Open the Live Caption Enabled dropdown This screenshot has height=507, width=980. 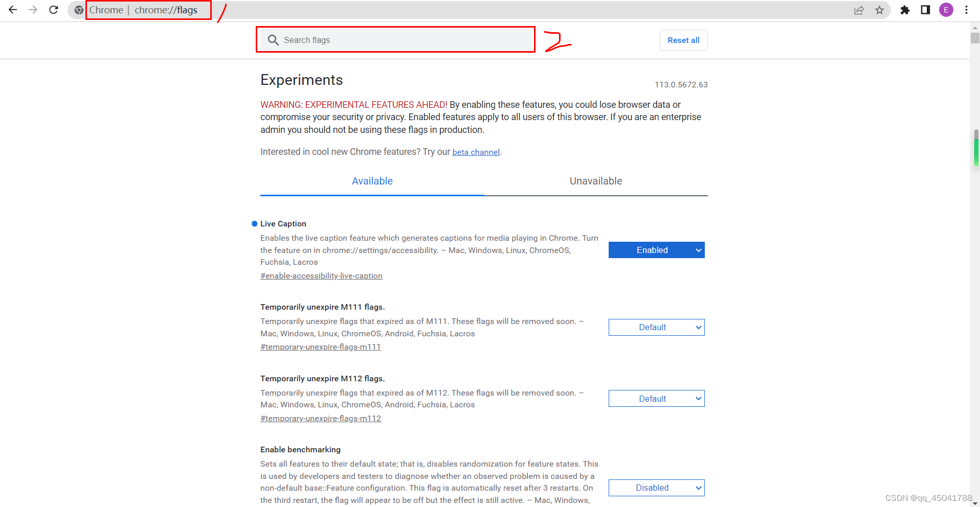(x=656, y=250)
